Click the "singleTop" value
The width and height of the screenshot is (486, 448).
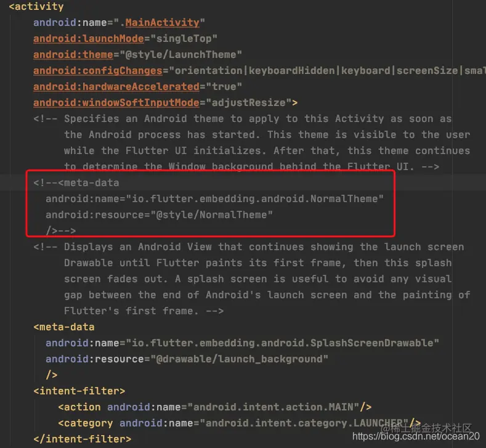point(184,38)
